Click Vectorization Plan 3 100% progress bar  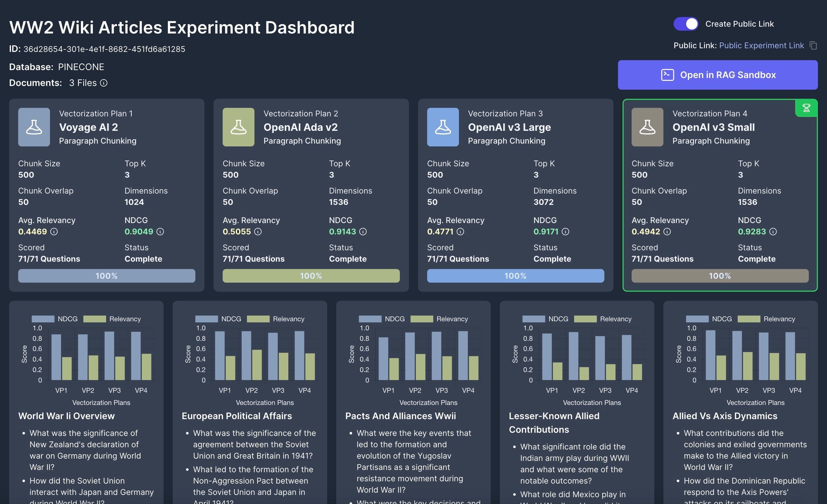point(515,276)
